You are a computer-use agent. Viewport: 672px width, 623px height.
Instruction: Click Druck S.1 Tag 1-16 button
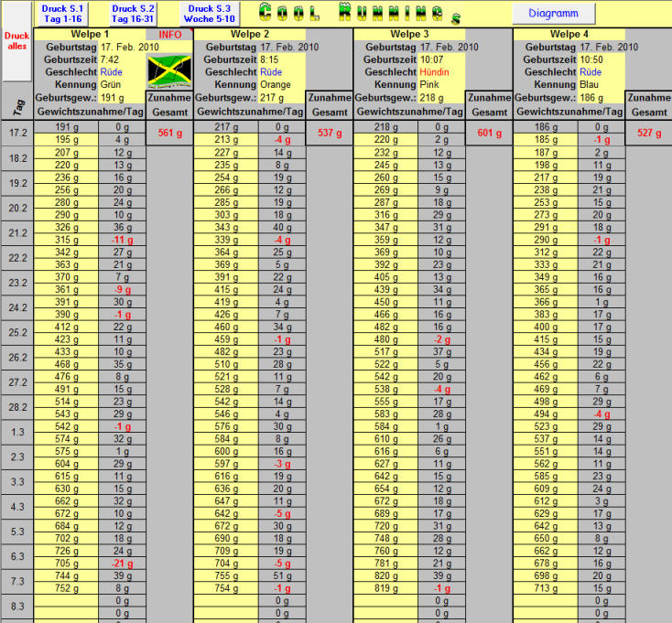click(x=61, y=13)
